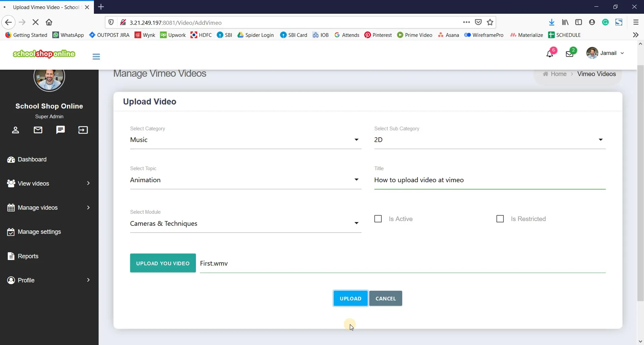The height and width of the screenshot is (345, 644).
Task: Open the Prime Video bookmark
Action: (x=415, y=35)
